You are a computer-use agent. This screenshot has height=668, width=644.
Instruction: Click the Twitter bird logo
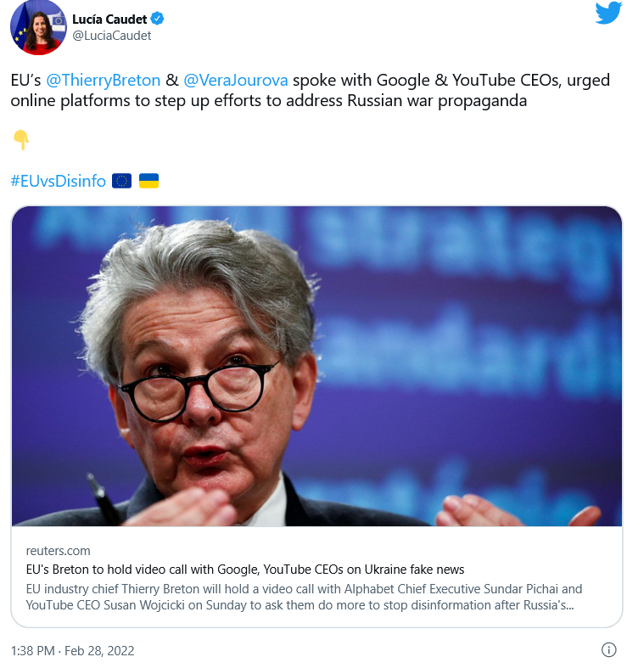[608, 14]
